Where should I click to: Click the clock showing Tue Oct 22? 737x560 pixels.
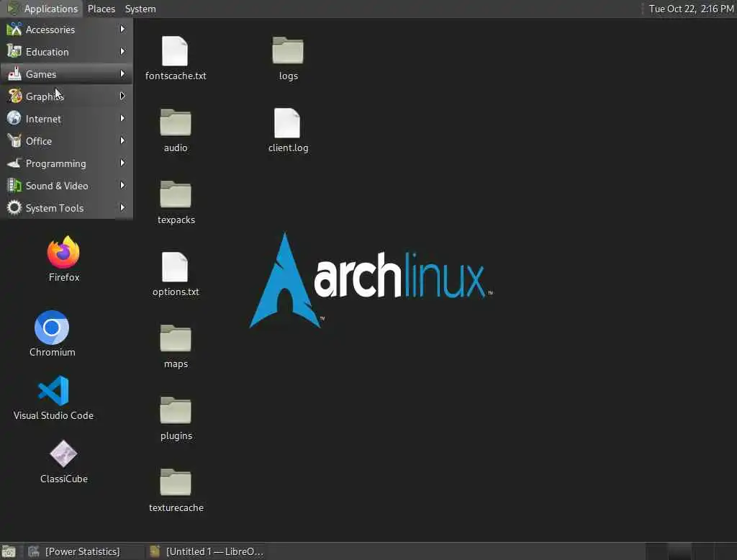pos(690,9)
